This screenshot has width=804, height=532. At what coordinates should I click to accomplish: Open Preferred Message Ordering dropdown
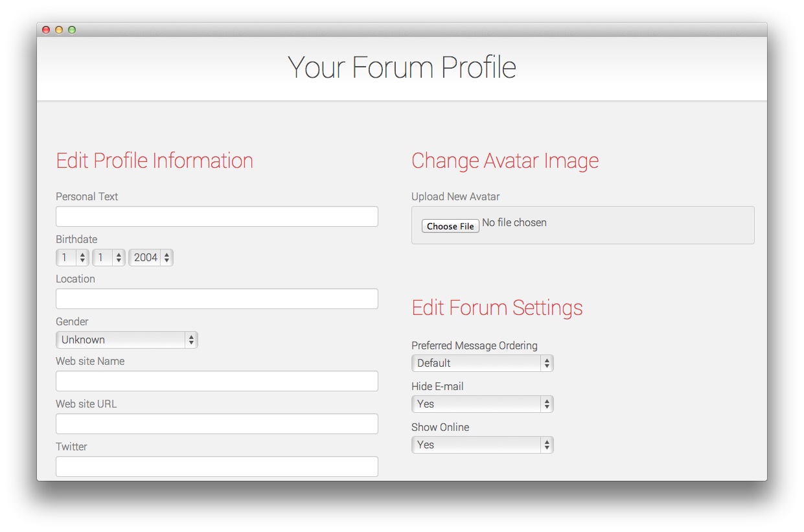pos(483,363)
